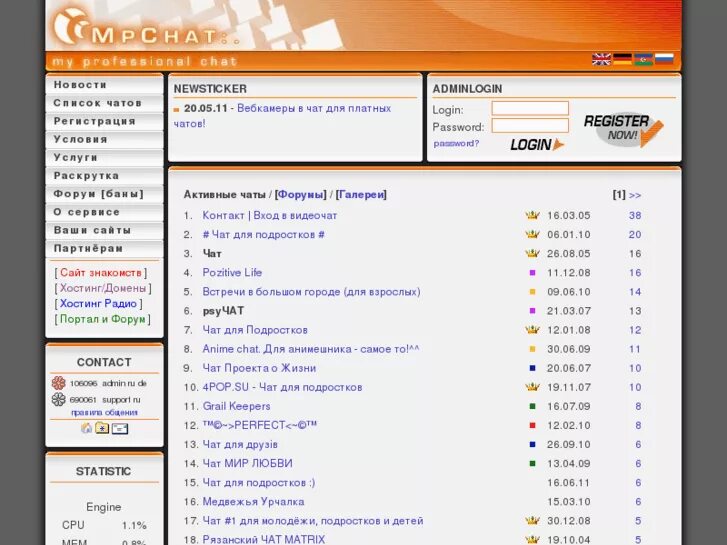Viewport: 727px width, 545px height.
Task: Click the 16.06.11 date
Action: [x=568, y=482]
